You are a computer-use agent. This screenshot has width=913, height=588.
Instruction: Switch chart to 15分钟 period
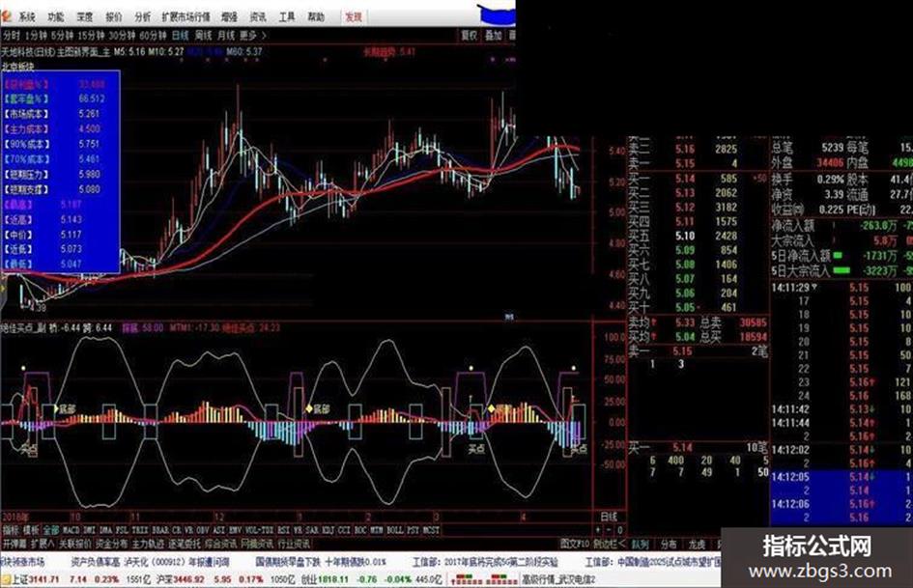pyautogui.click(x=92, y=36)
